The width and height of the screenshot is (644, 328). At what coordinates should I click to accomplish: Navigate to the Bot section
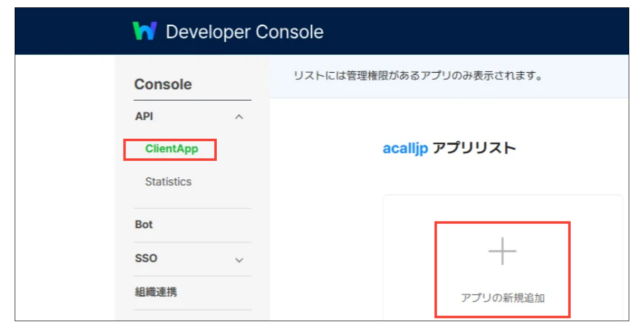point(144,224)
